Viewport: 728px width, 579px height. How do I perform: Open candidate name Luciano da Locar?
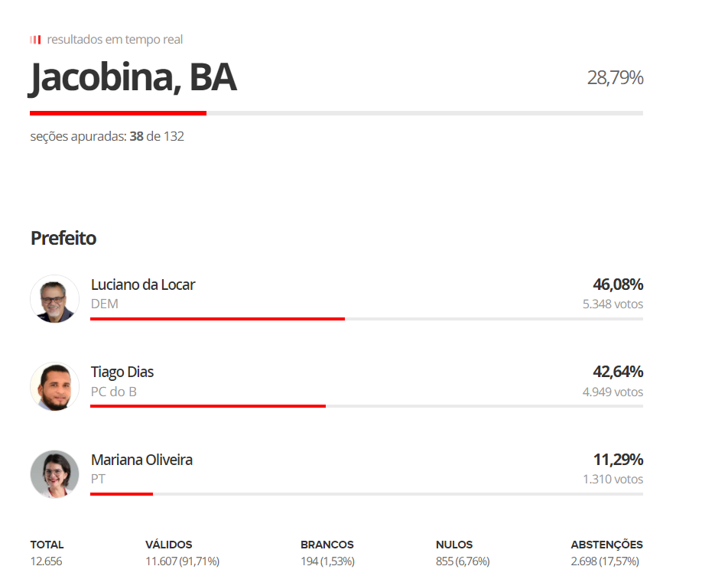point(143,285)
